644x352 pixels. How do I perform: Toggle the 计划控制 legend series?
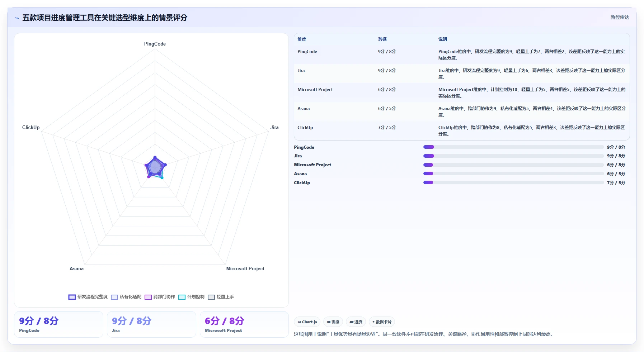[x=192, y=297]
